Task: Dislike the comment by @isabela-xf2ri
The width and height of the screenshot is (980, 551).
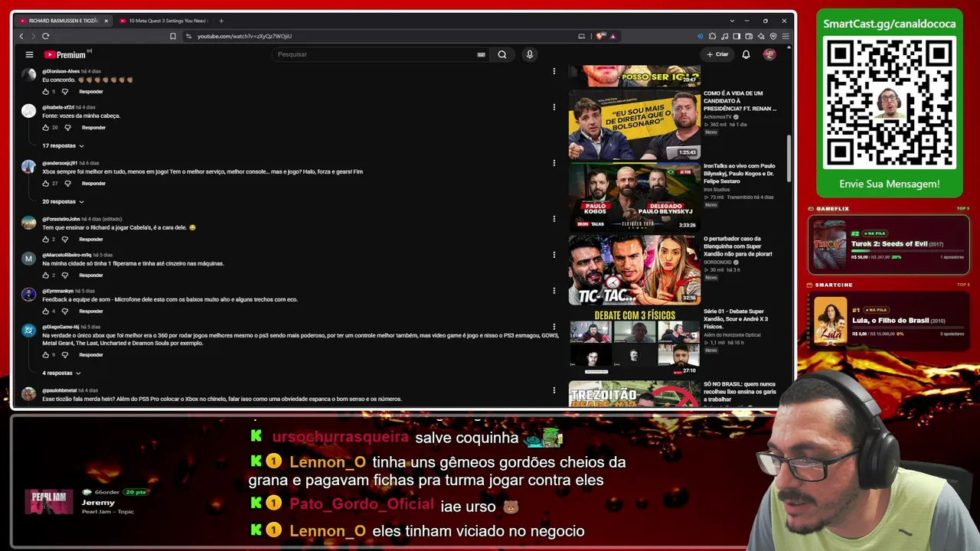Action: pyautogui.click(x=67, y=128)
